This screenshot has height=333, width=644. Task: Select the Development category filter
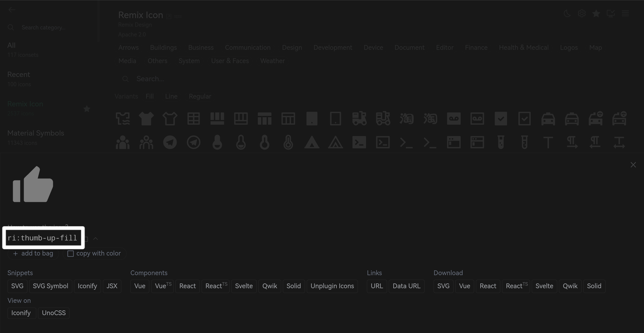tap(333, 47)
